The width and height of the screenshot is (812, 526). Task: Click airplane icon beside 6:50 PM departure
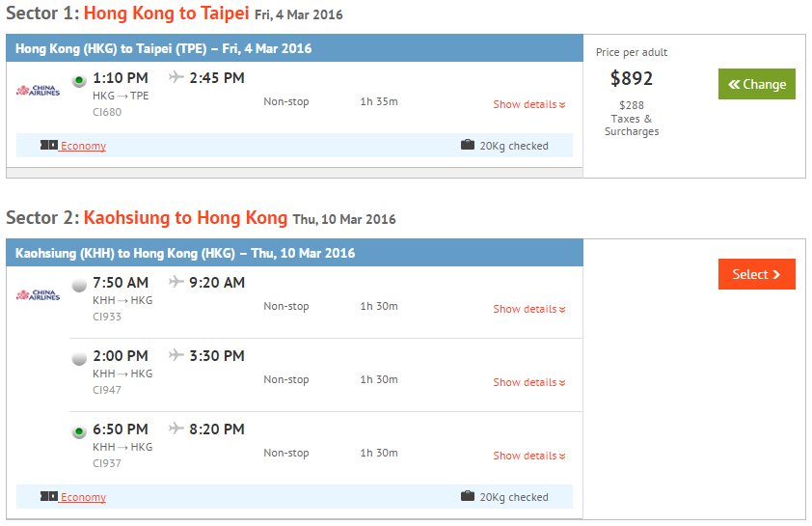176,429
